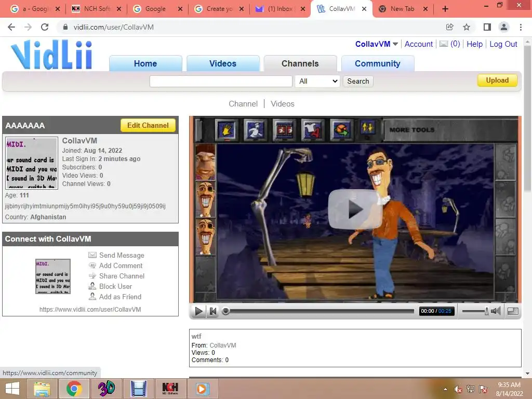
Task: Click the Videos sub-navigation link under search
Action: [282, 104]
